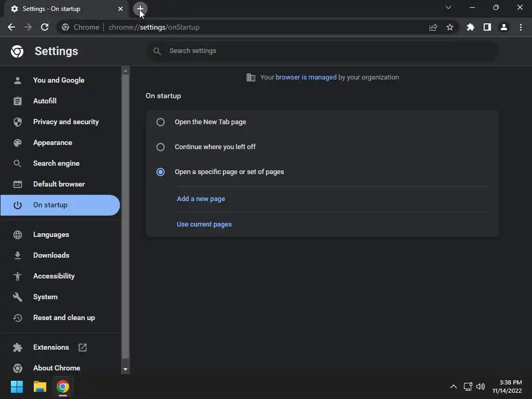The height and width of the screenshot is (399, 532).
Task: Click the sidebar scrollbar down arrow
Action: (125, 369)
